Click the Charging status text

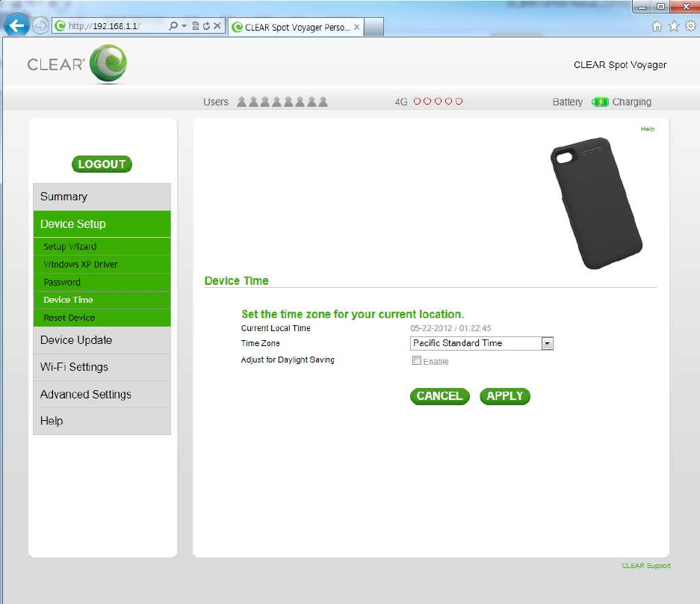(632, 102)
